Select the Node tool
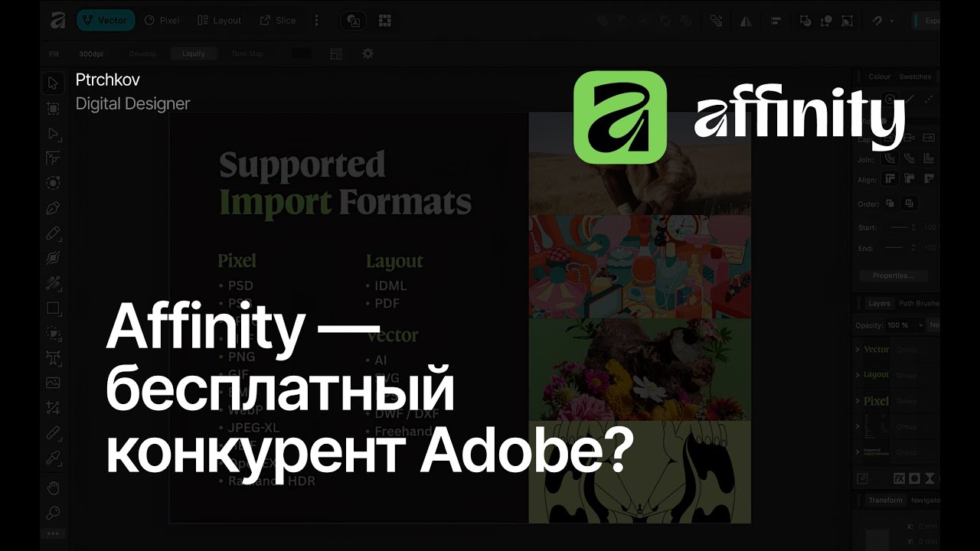Viewport: 980px width, 551px height. [53, 134]
